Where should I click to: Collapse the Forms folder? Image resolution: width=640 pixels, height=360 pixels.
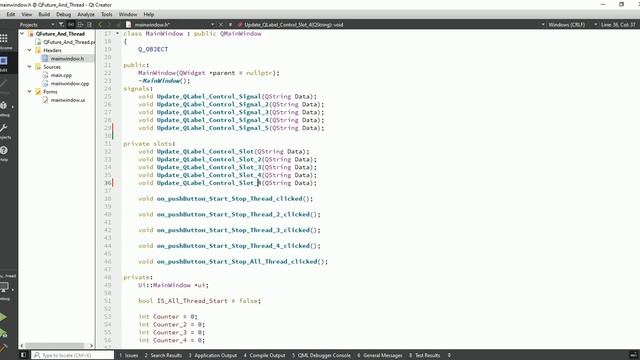[29, 91]
